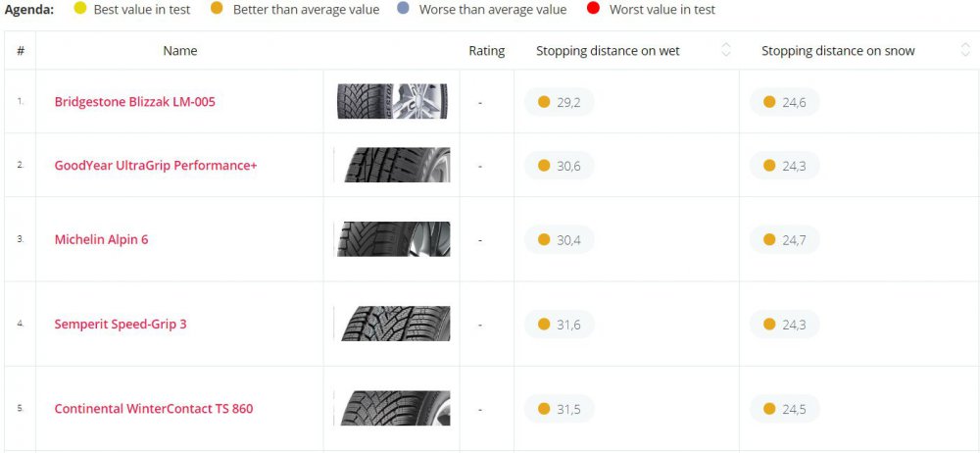Click Bridgestone wet stopping value 29,2
The height and width of the screenshot is (453, 980).
click(x=560, y=102)
